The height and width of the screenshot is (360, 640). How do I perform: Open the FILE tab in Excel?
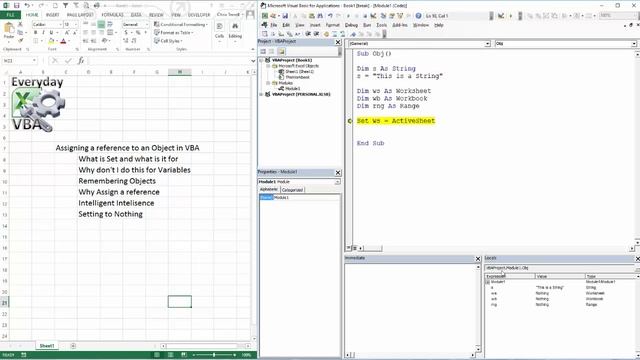coord(11,15)
